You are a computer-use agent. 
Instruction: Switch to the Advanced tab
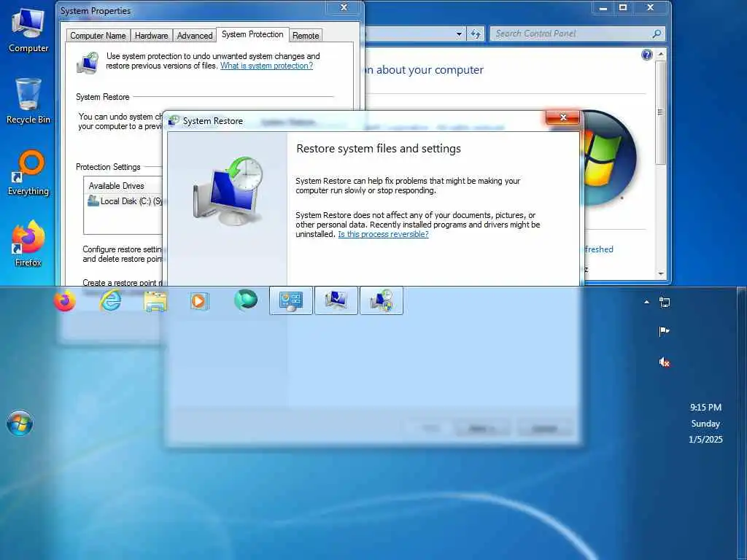pyautogui.click(x=194, y=36)
